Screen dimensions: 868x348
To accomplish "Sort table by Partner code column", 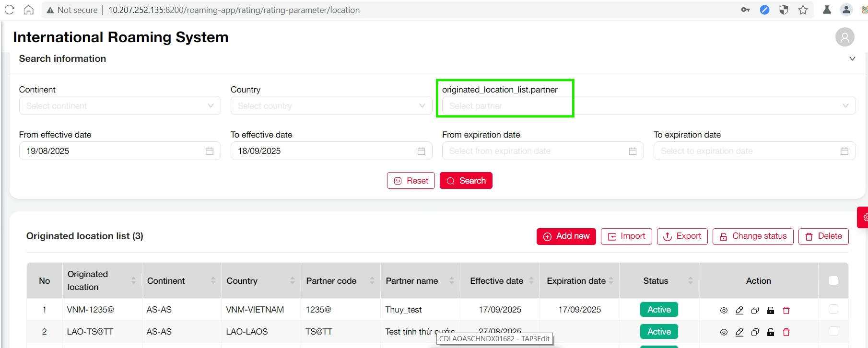I will (x=372, y=281).
